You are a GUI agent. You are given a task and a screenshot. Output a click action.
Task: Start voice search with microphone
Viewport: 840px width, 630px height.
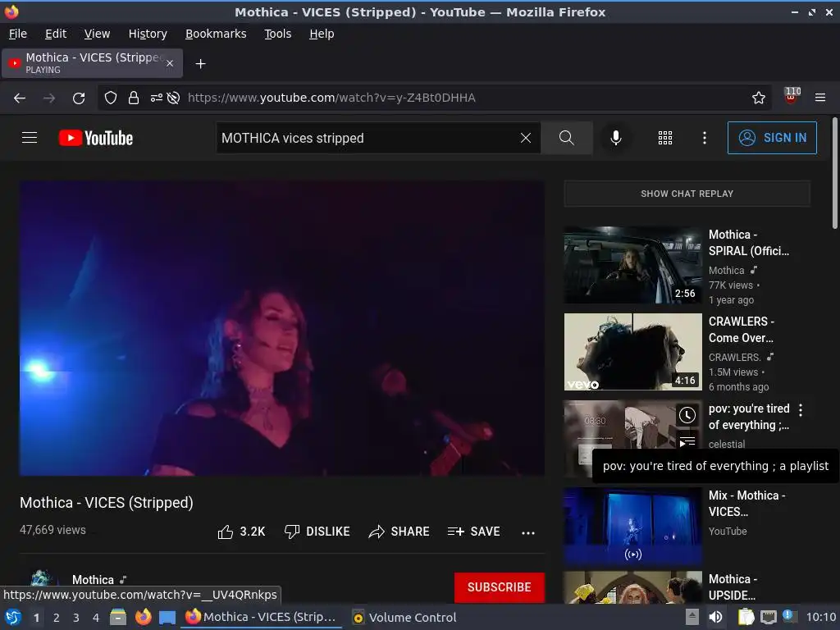point(616,138)
